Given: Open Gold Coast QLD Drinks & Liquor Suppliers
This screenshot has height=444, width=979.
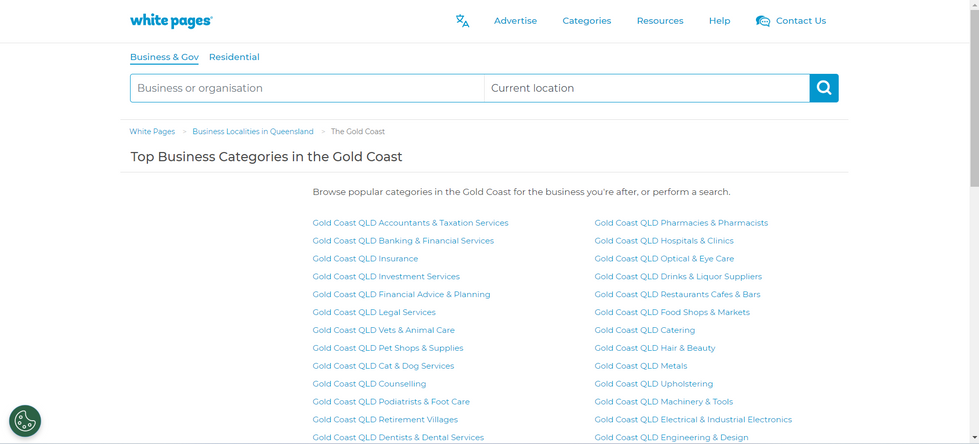Looking at the screenshot, I should 678,277.
